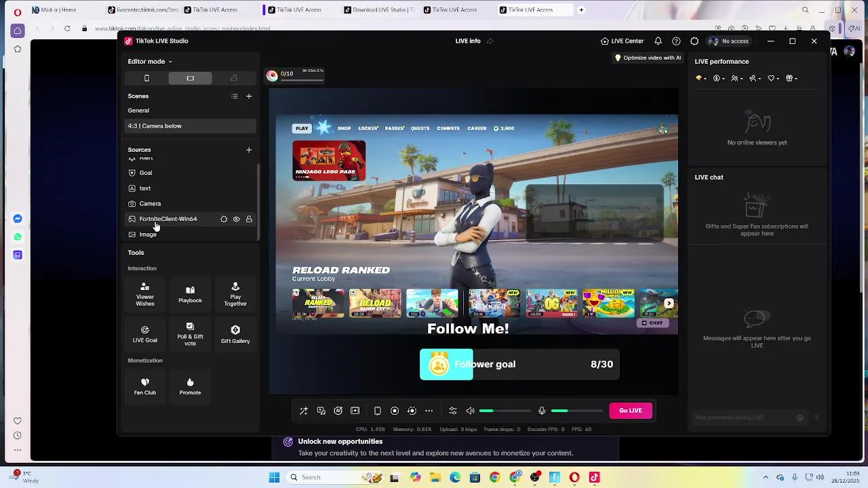Viewport: 868px width, 488px height.
Task: Open the LIVE Goal tool
Action: click(144, 334)
